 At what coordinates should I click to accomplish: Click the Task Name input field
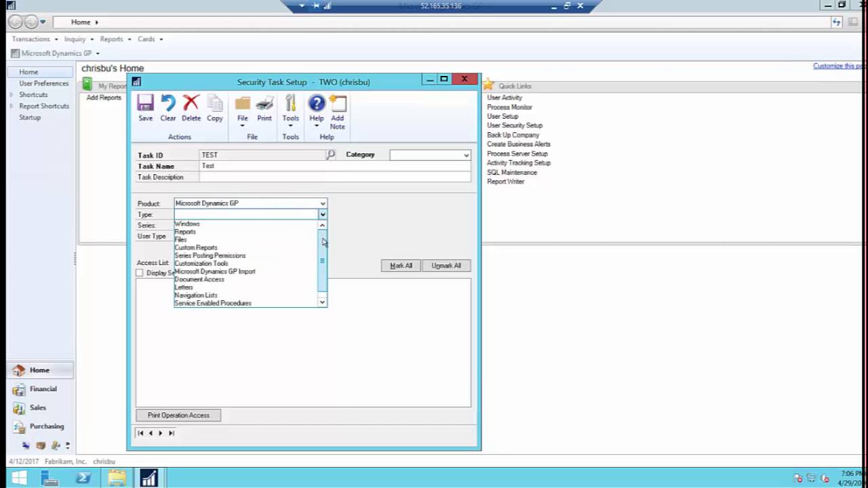pyautogui.click(x=335, y=166)
